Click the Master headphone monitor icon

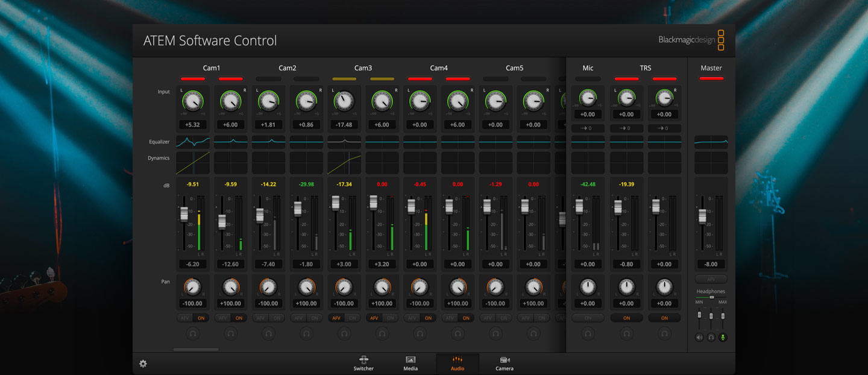point(711,337)
